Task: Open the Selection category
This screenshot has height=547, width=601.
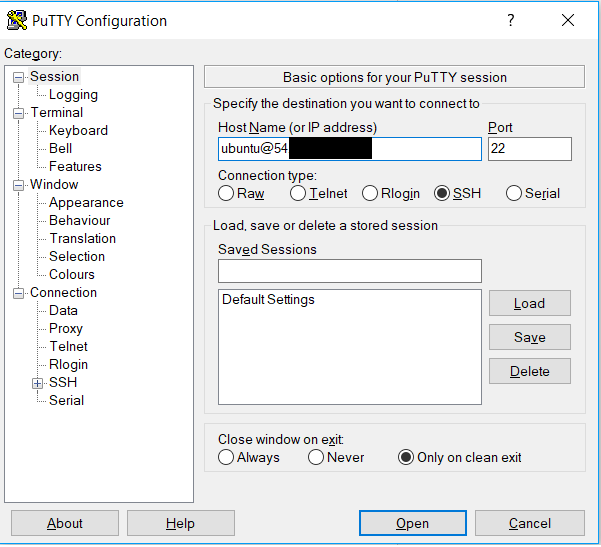Action: [77, 257]
